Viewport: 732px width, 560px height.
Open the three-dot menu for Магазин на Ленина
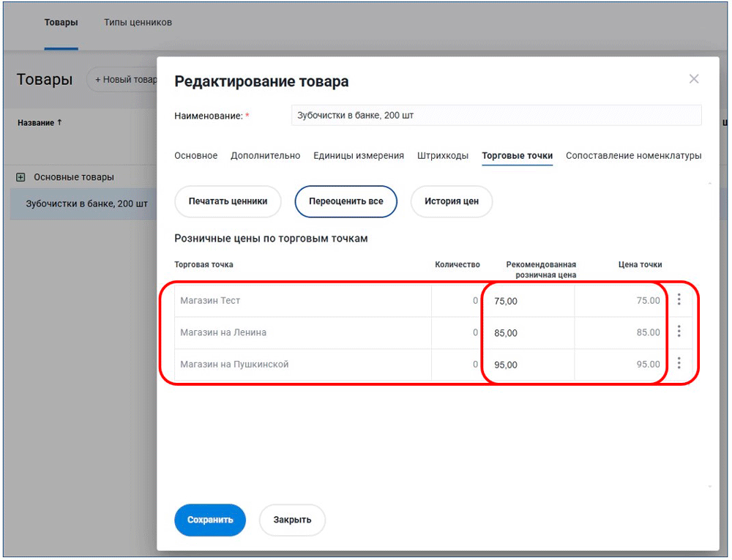click(679, 332)
